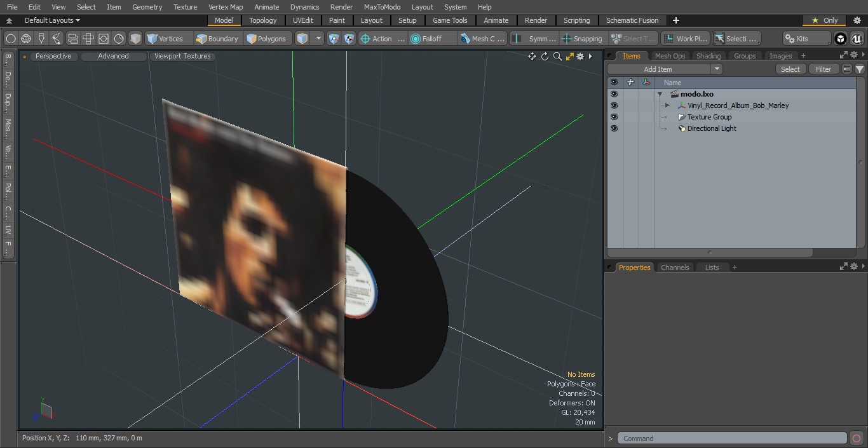Click the Filter button in Items panel

824,69
